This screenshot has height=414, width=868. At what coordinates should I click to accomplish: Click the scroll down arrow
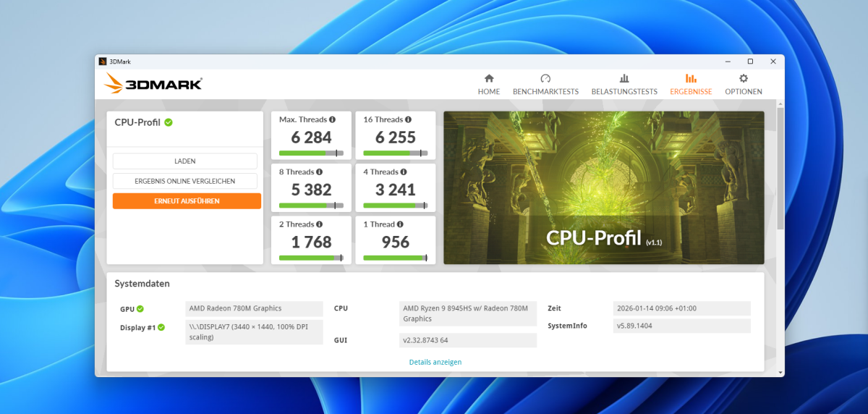[x=780, y=372]
